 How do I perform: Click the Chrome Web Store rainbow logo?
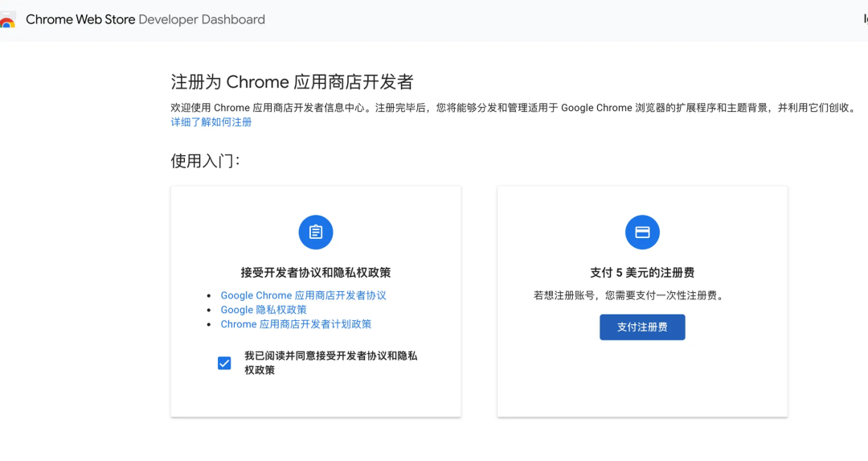coord(7,20)
